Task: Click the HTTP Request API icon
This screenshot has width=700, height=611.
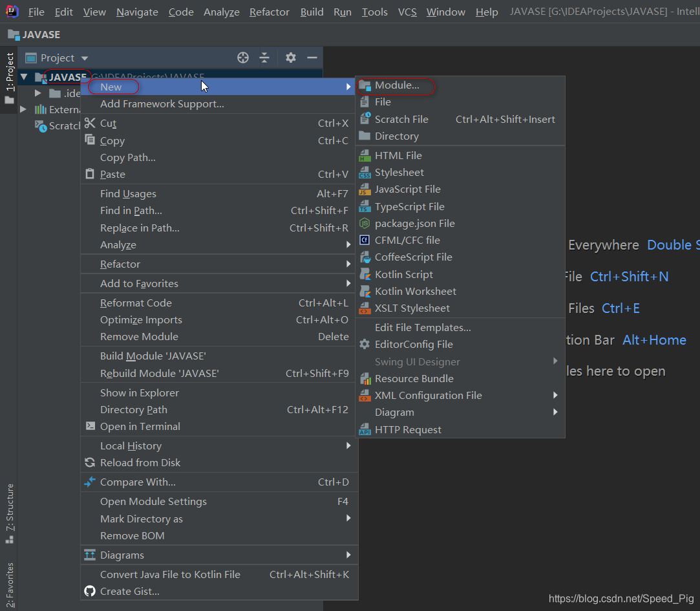Action: coord(365,429)
